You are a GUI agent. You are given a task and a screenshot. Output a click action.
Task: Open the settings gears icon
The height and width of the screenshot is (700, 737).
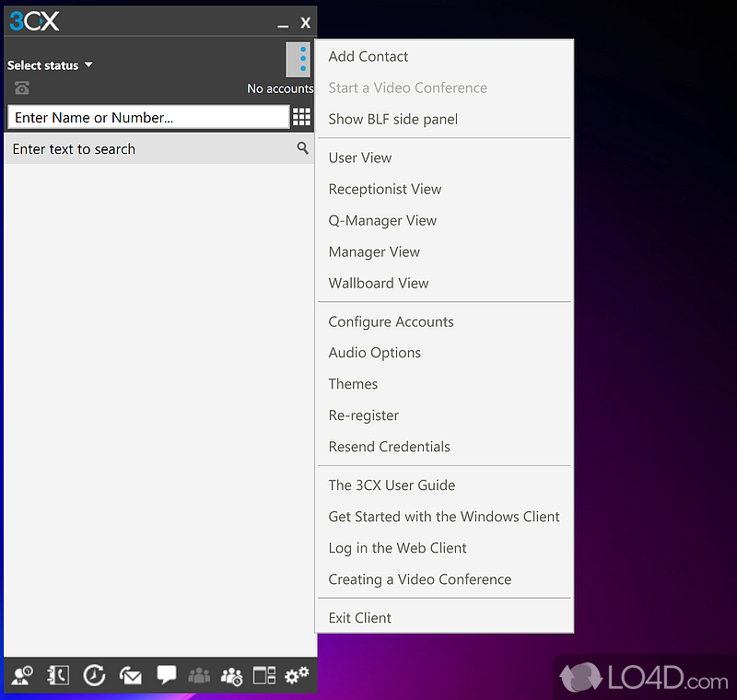point(297,675)
